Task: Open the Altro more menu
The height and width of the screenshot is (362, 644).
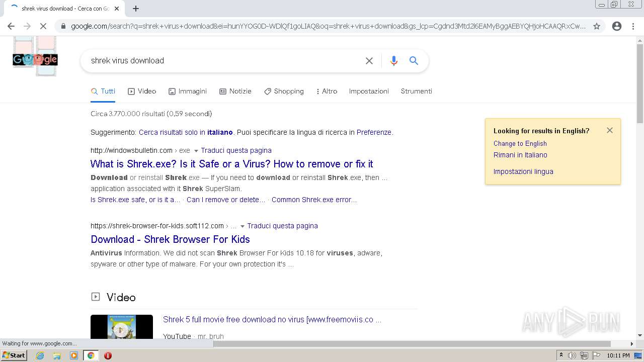Action: [327, 91]
